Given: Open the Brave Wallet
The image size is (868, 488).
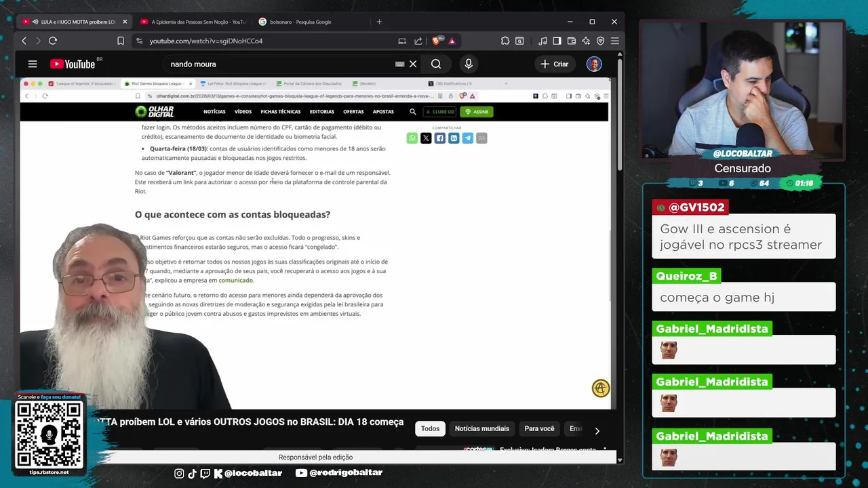Looking at the screenshot, I should (x=572, y=41).
